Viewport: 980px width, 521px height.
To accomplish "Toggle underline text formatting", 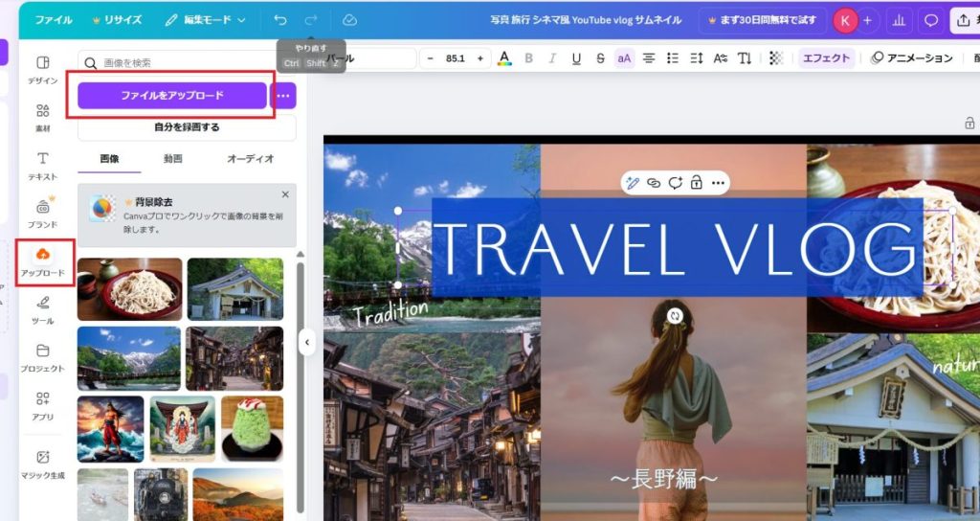I will pos(576,58).
